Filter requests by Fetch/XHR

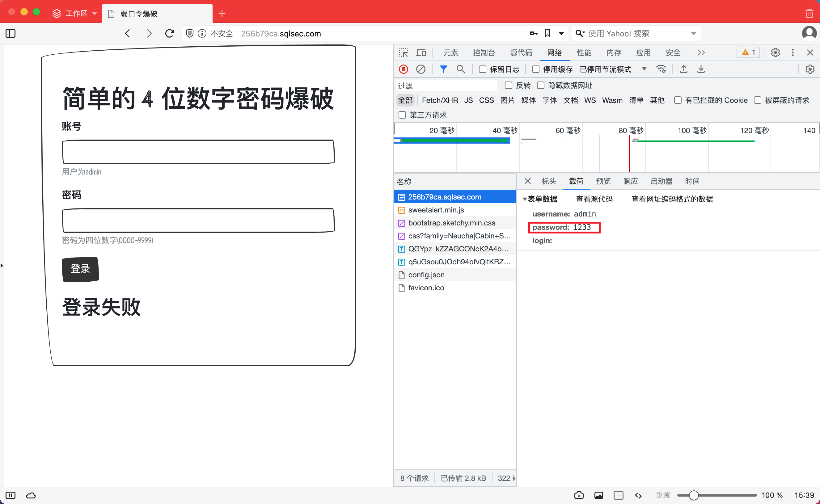point(440,100)
